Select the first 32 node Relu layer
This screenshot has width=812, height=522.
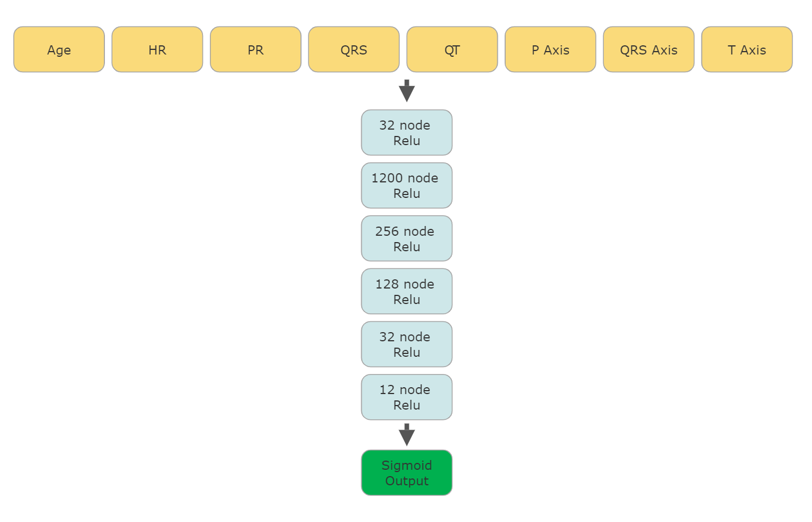coord(407,133)
